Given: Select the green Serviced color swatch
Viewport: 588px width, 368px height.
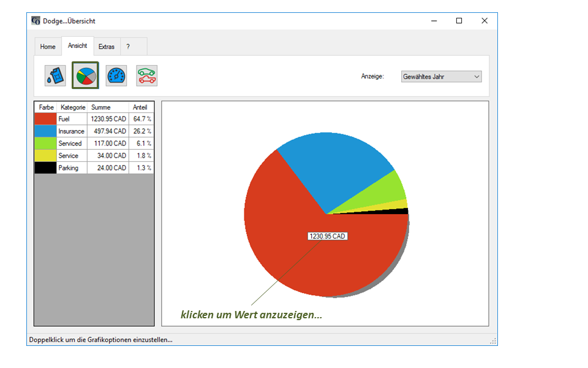Looking at the screenshot, I should tap(45, 144).
